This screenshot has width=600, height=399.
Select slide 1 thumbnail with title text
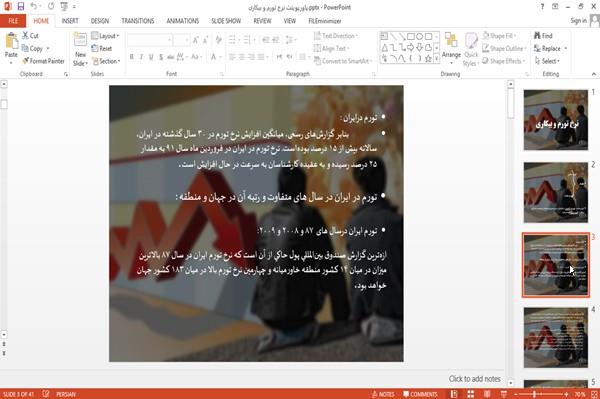[556, 120]
